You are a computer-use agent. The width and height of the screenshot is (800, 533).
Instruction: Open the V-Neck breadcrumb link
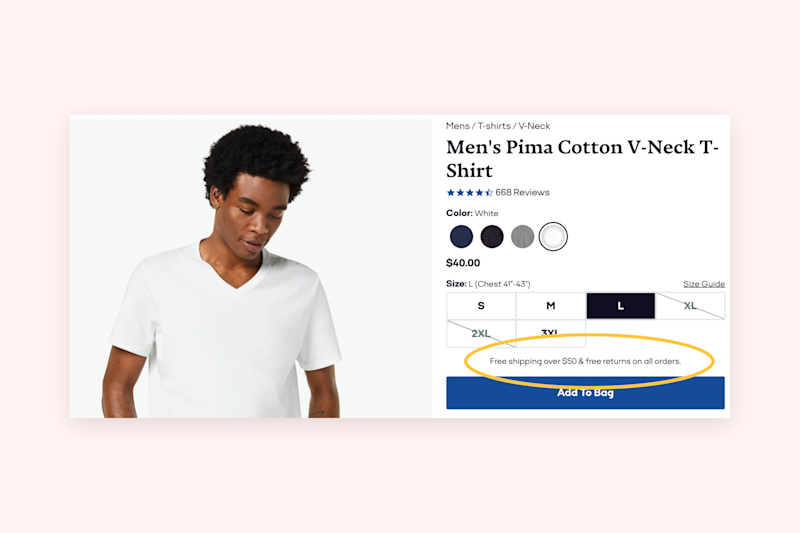point(534,126)
